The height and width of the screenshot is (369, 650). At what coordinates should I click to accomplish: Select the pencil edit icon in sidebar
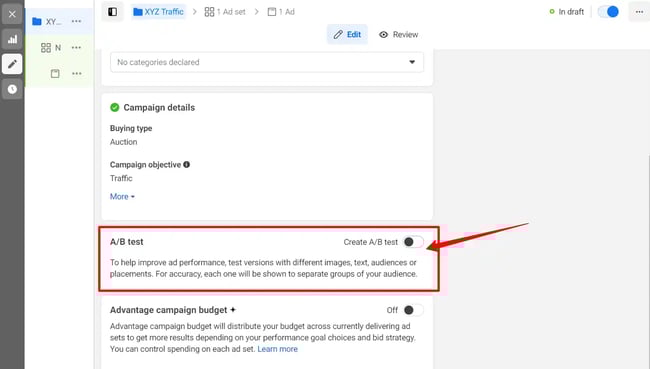12,64
